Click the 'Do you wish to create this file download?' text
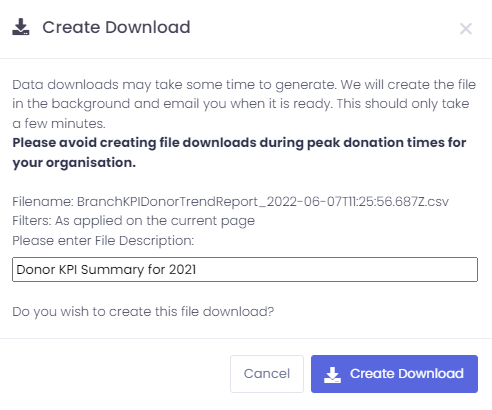 143,312
